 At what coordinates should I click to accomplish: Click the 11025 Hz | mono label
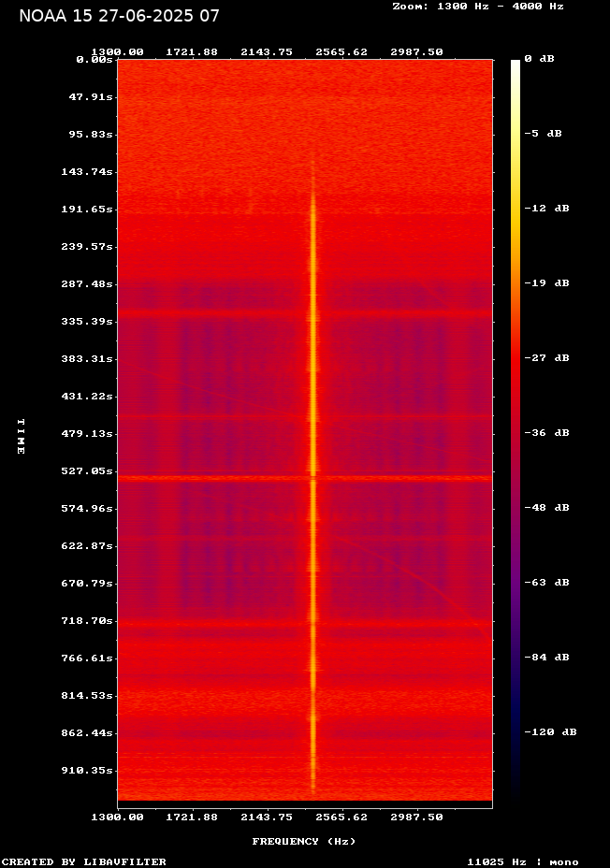click(x=523, y=861)
